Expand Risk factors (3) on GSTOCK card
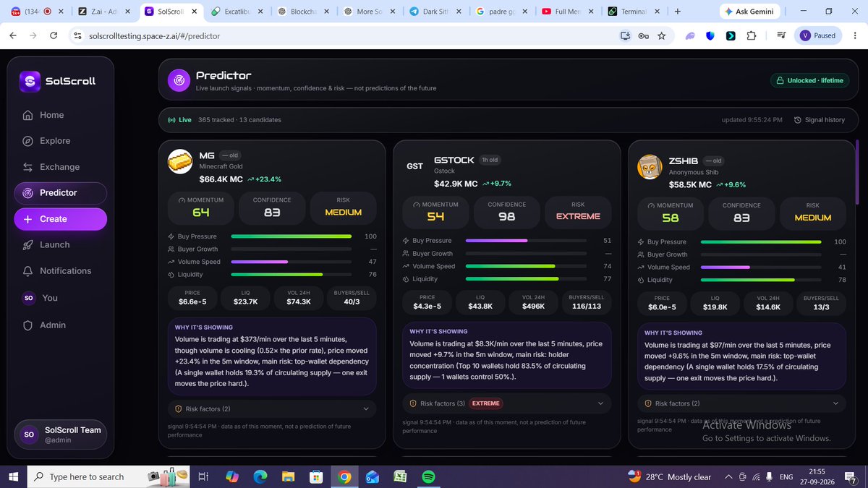 pyautogui.click(x=507, y=403)
